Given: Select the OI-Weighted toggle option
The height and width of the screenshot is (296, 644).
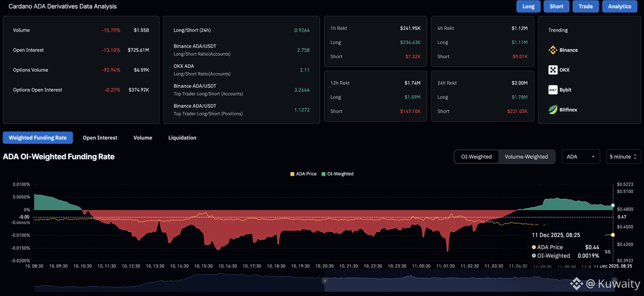Looking at the screenshot, I should click(476, 157).
